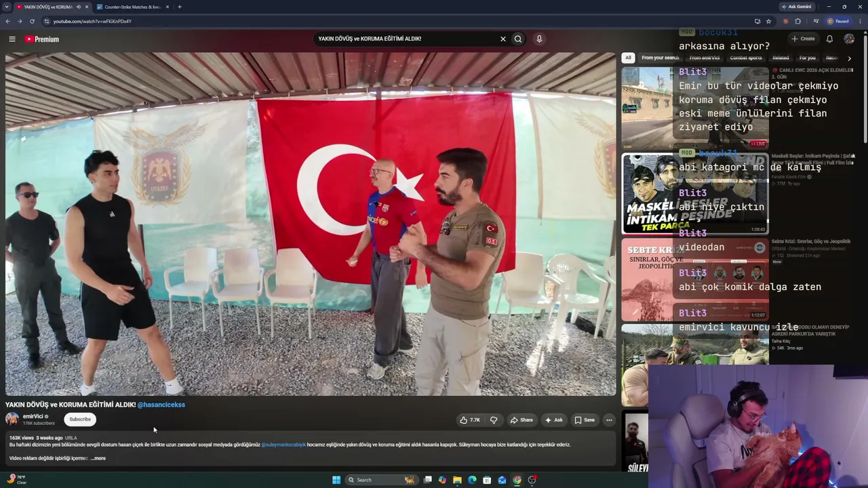The width and height of the screenshot is (868, 488).
Task: Save the video to a playlist
Action: pyautogui.click(x=585, y=420)
